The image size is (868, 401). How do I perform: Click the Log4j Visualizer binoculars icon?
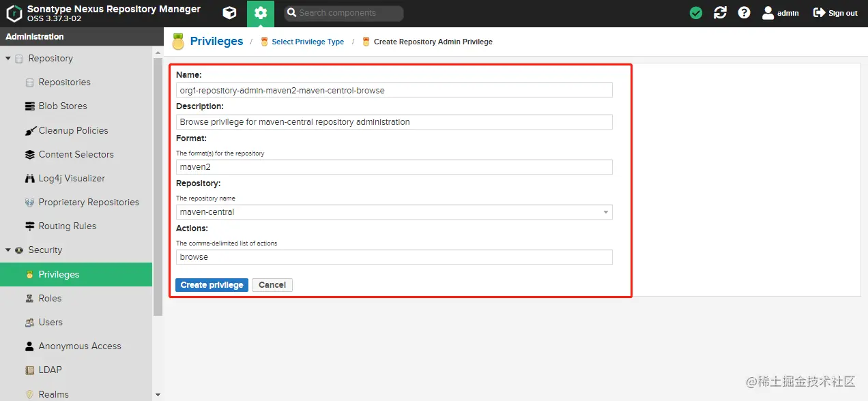[29, 179]
